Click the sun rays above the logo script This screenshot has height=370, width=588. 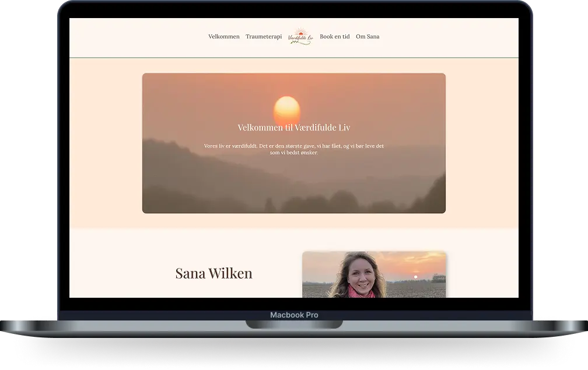300,29
